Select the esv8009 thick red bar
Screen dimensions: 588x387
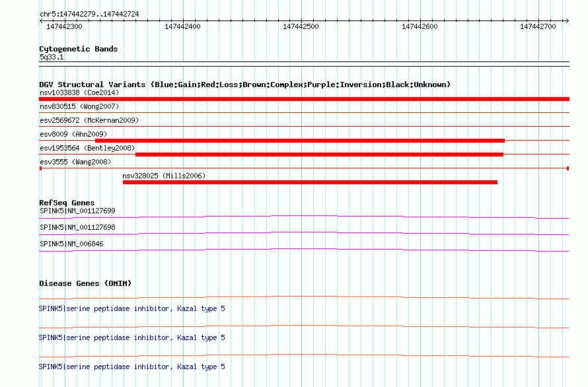pos(300,141)
